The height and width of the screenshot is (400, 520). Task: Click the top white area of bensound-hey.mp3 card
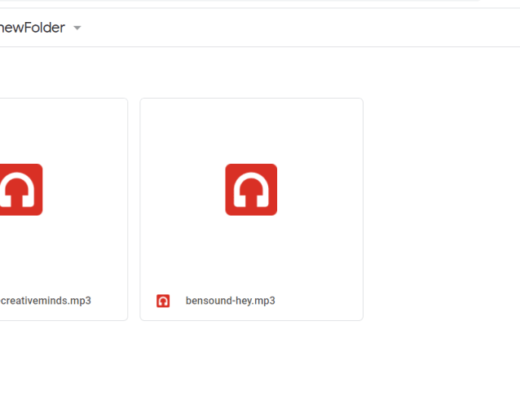pyautogui.click(x=252, y=131)
